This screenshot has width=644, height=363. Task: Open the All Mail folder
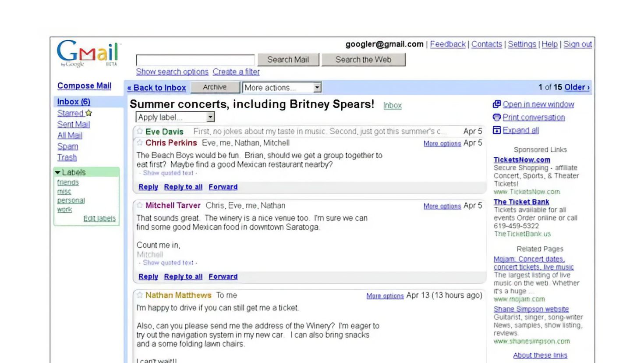point(70,135)
